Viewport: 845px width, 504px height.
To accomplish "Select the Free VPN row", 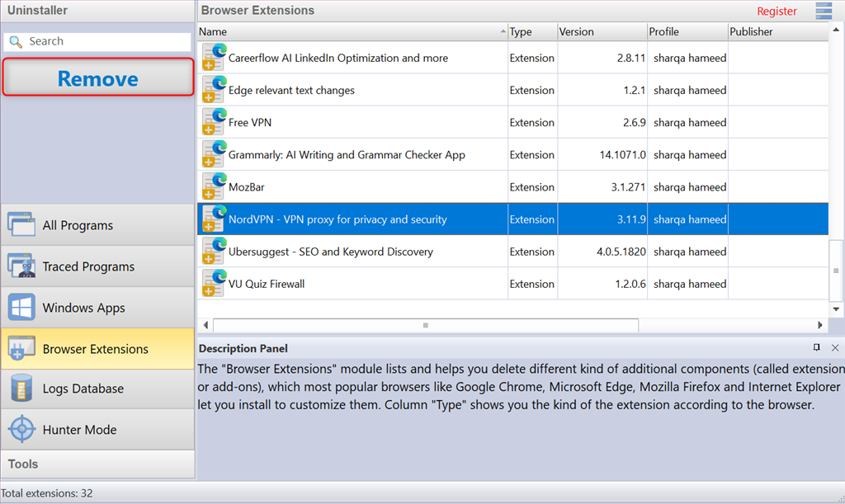I will pos(513,122).
